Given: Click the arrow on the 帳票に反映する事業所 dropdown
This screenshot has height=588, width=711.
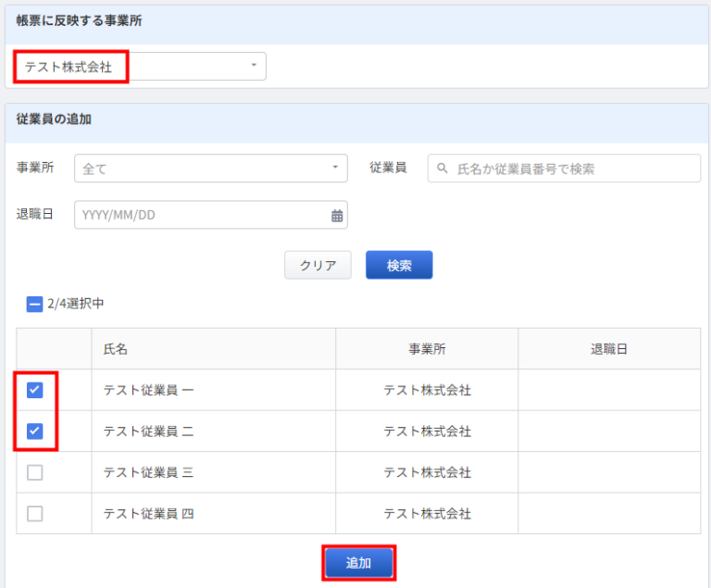Looking at the screenshot, I should coord(254,66).
